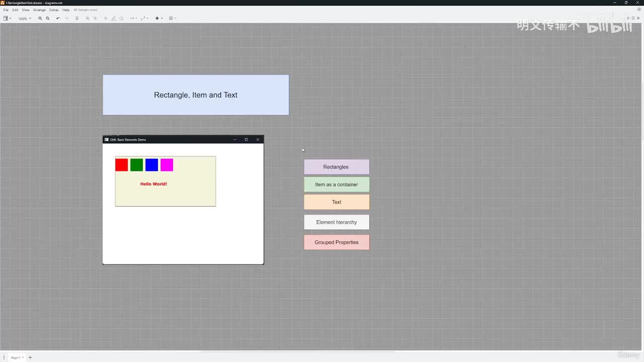Click the 'QML Basic Elements Demo' title text
644x362 pixels.
[x=128, y=140]
